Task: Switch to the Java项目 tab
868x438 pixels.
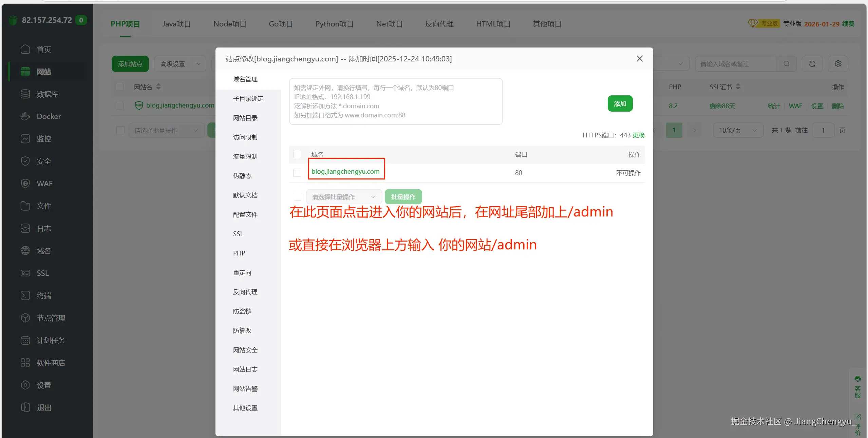Action: 176,24
